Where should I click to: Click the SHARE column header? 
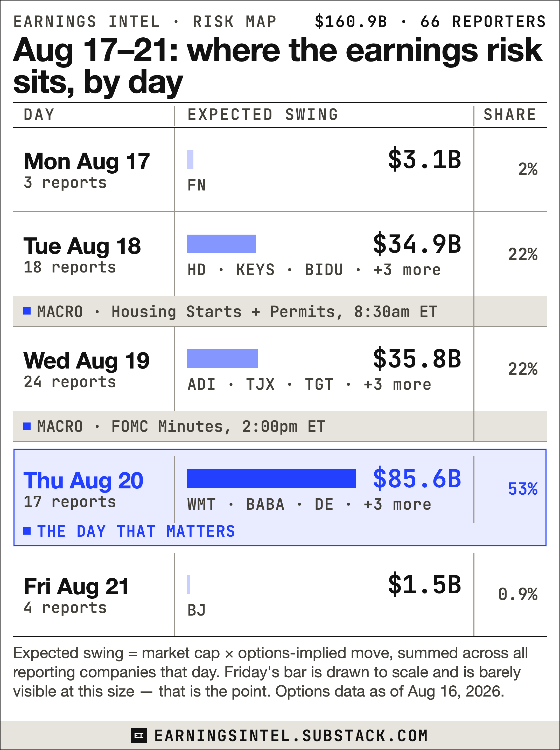pyautogui.click(x=510, y=115)
